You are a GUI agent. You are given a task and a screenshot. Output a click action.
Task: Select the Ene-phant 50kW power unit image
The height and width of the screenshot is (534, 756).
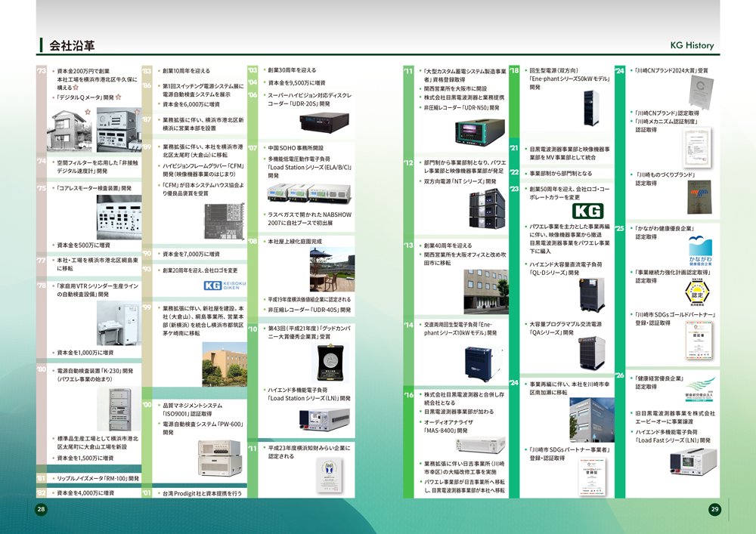click(x=590, y=106)
